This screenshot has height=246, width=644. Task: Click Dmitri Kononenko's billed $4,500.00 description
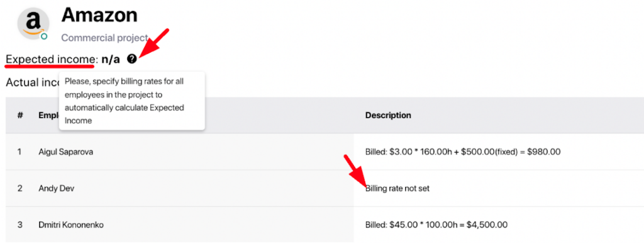(x=436, y=225)
